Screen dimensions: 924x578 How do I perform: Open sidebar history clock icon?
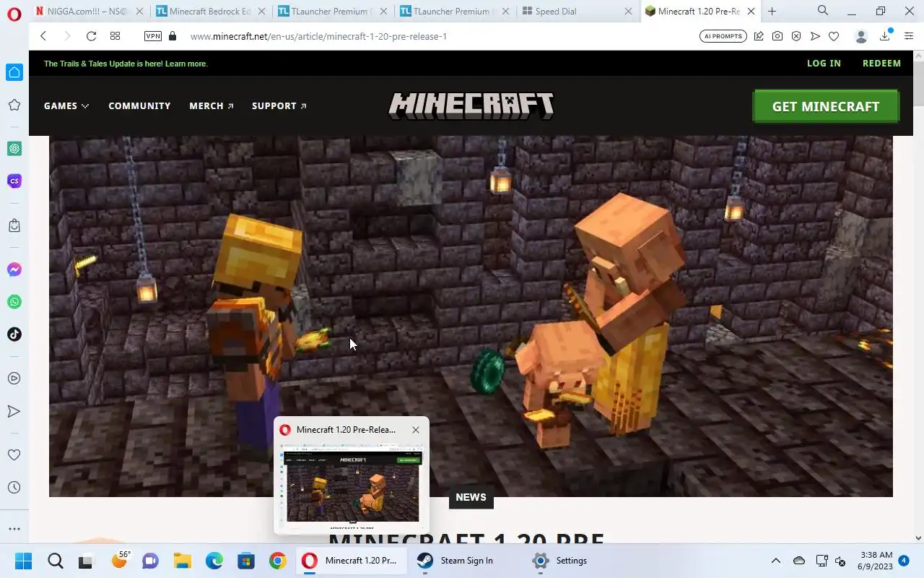click(x=14, y=488)
